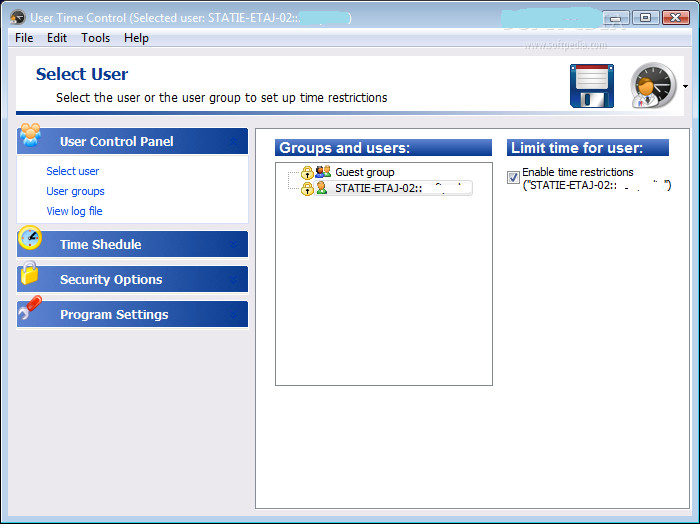Click the Program Settings wrench icon
The image size is (700, 524).
(x=30, y=308)
